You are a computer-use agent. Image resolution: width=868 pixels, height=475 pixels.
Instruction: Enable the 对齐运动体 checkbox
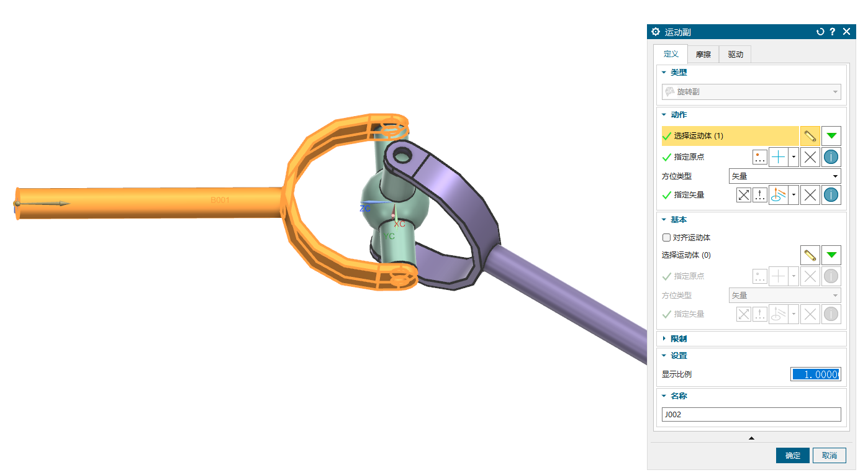pyautogui.click(x=667, y=237)
